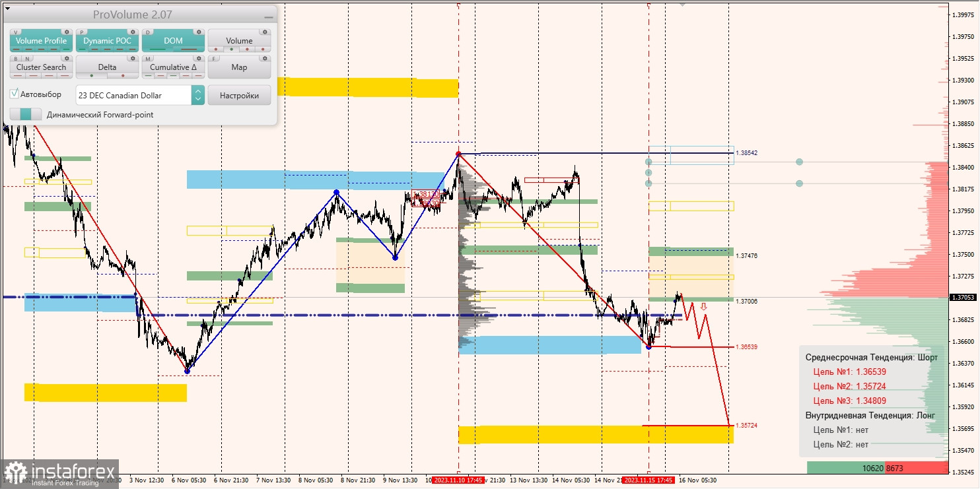Click the current price tag 1.37053
This screenshot has height=489, width=980.
(963, 298)
